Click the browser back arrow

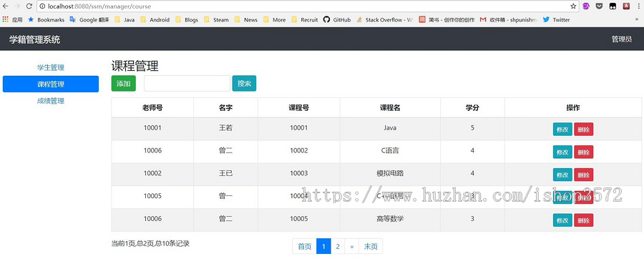[5, 6]
